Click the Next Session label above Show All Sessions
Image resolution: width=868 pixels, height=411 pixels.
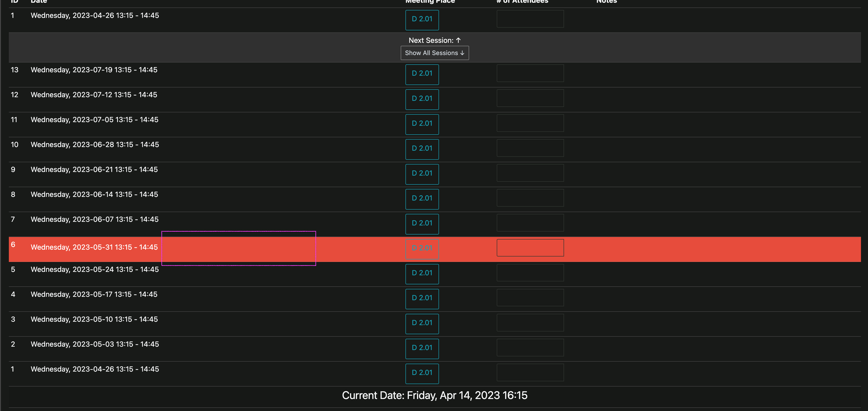pyautogui.click(x=434, y=40)
